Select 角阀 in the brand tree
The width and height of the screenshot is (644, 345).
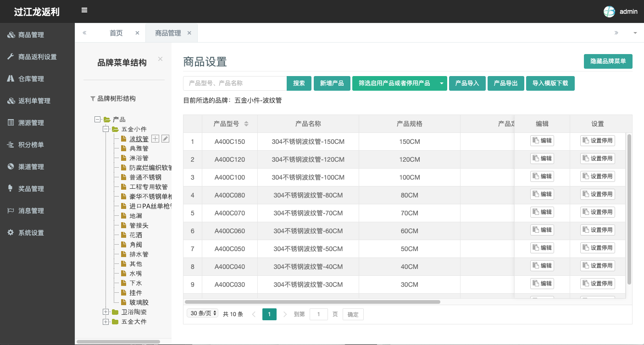[x=136, y=245]
